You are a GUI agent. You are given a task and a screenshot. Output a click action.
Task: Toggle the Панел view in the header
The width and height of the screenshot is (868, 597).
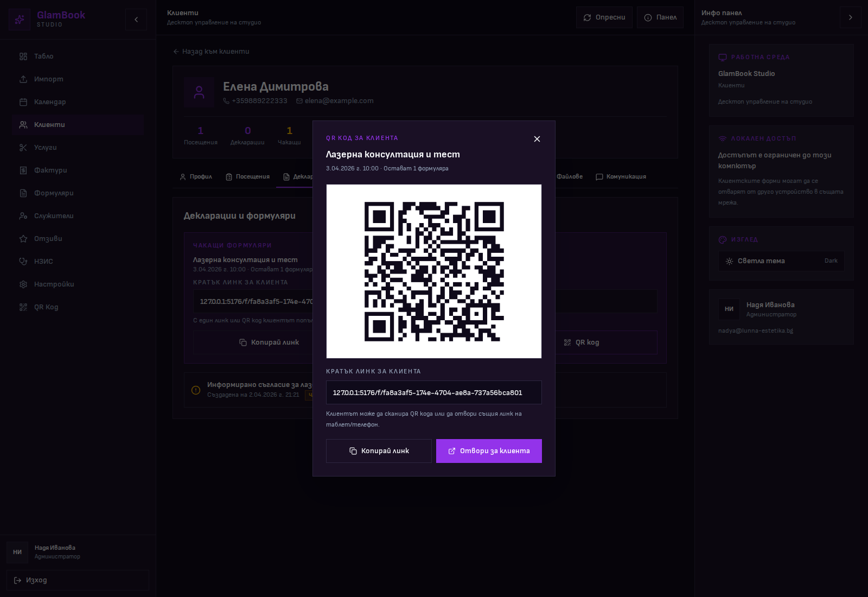click(660, 17)
